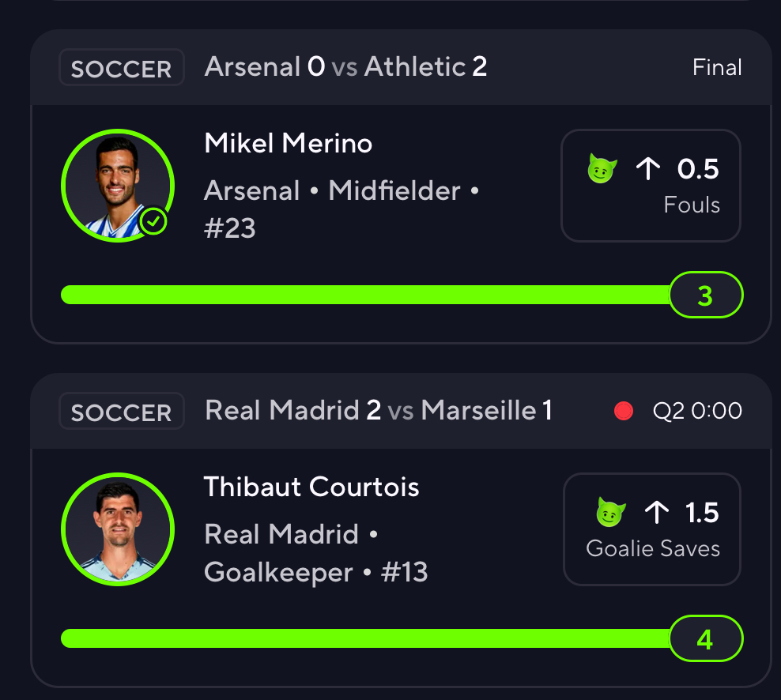Click the Goalie Saves 1.5 stat box

click(652, 529)
